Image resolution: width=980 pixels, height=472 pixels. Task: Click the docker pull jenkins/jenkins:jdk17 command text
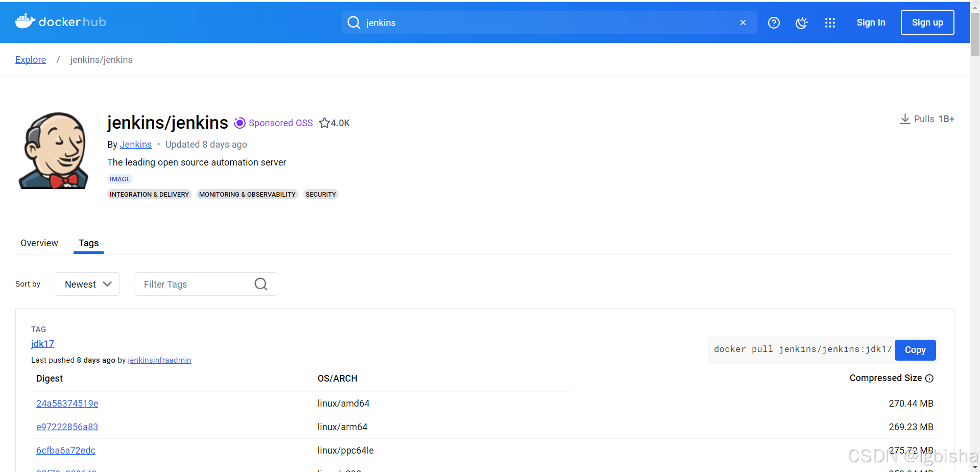pyautogui.click(x=803, y=349)
